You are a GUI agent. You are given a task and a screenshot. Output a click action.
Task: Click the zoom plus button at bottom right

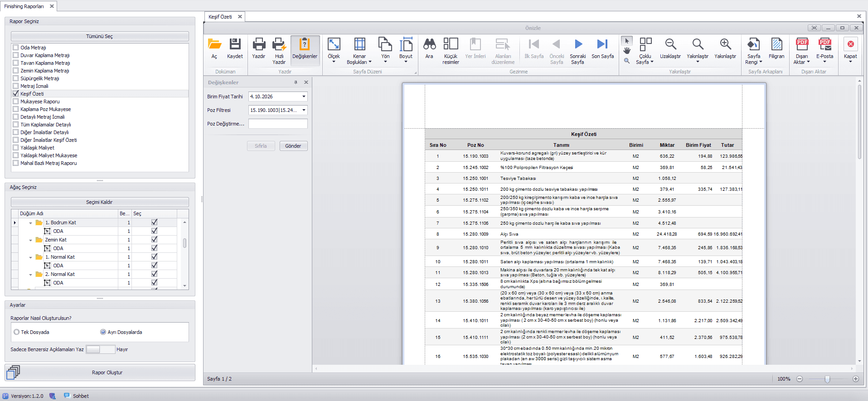click(x=856, y=379)
